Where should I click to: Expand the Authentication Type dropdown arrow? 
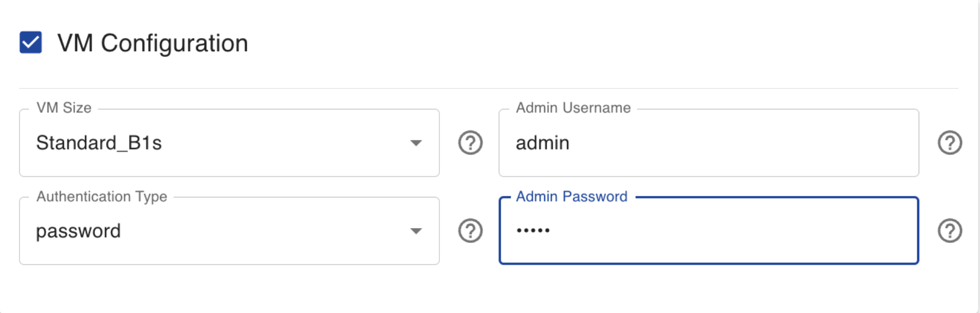coord(416,231)
